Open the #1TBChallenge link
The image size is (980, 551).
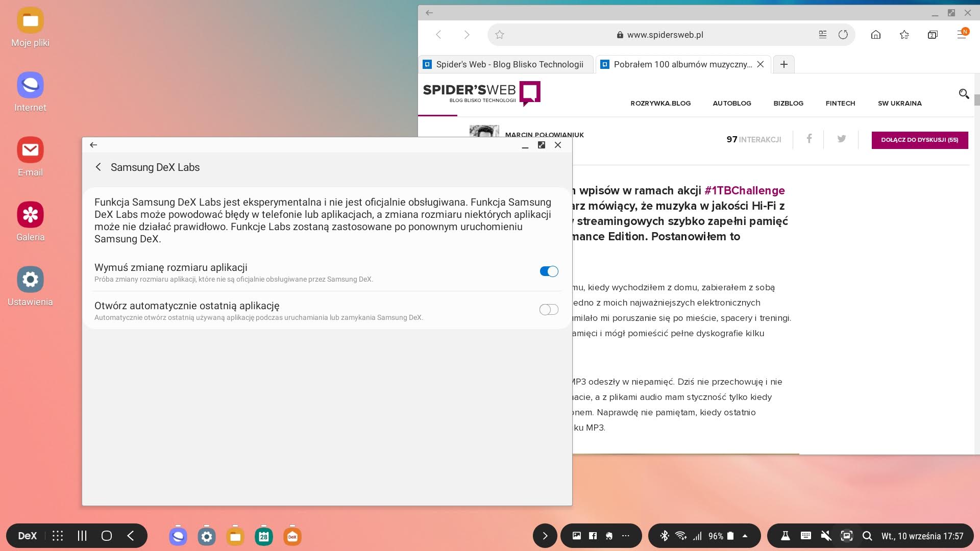tap(745, 190)
